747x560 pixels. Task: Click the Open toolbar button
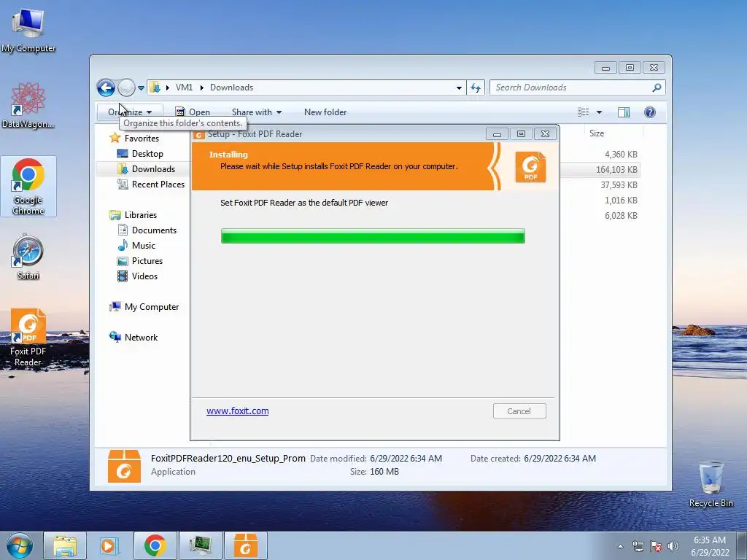pos(193,112)
